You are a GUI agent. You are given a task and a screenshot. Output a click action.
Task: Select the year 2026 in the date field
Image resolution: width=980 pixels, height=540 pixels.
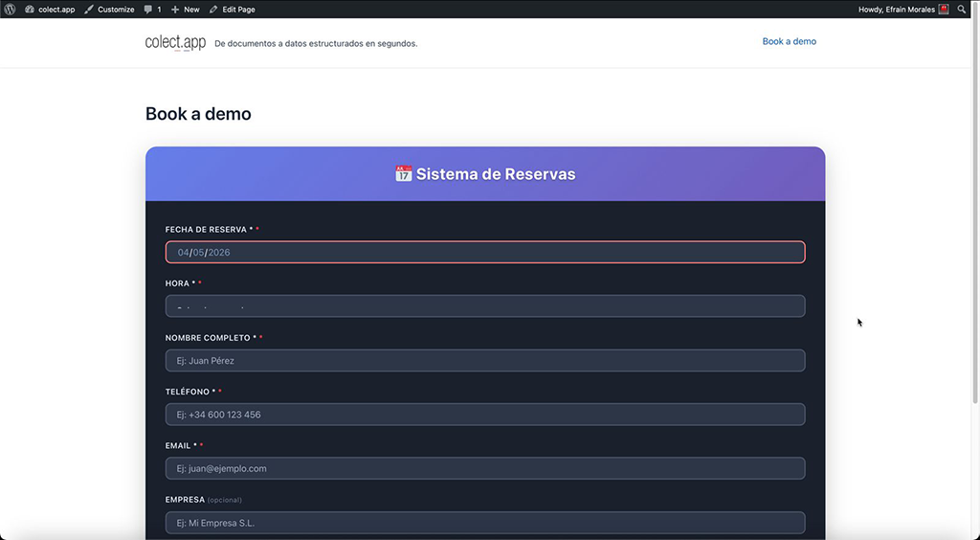pyautogui.click(x=219, y=253)
